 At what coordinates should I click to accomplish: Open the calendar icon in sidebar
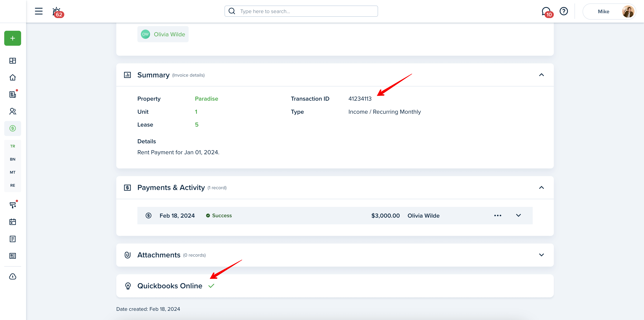[x=13, y=222]
